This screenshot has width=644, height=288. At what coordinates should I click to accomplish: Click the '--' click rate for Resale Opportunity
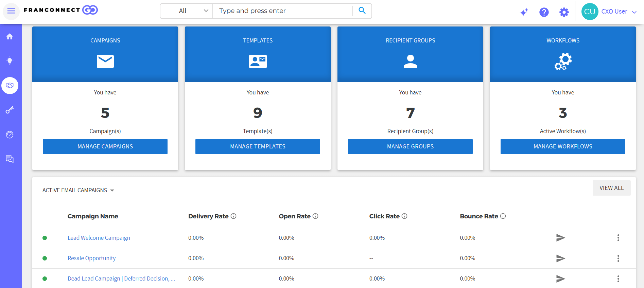[x=371, y=258]
